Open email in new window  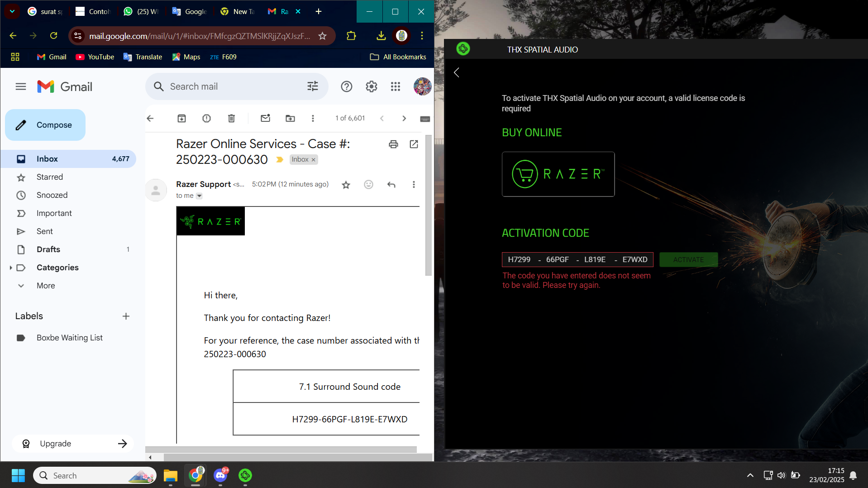point(414,144)
